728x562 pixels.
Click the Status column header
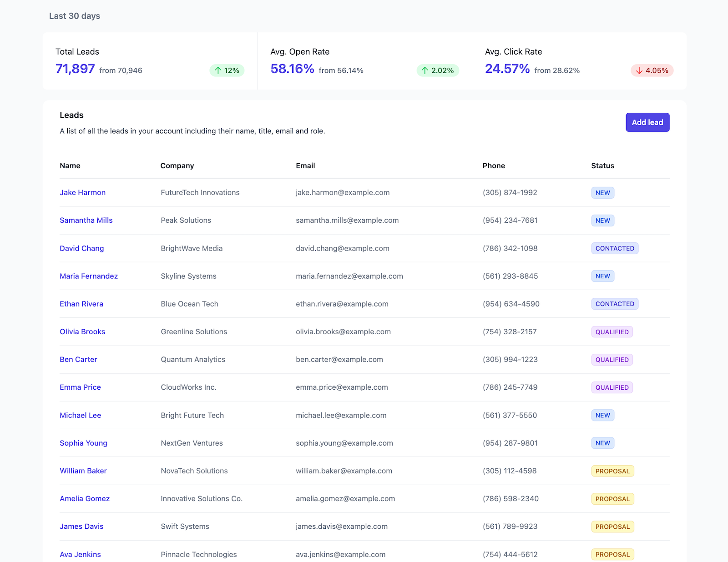[x=602, y=166]
